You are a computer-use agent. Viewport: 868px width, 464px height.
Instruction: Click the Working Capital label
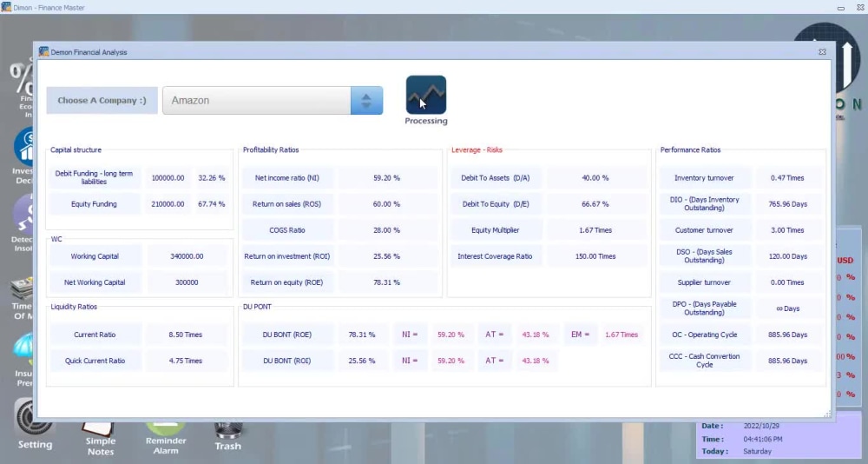95,256
